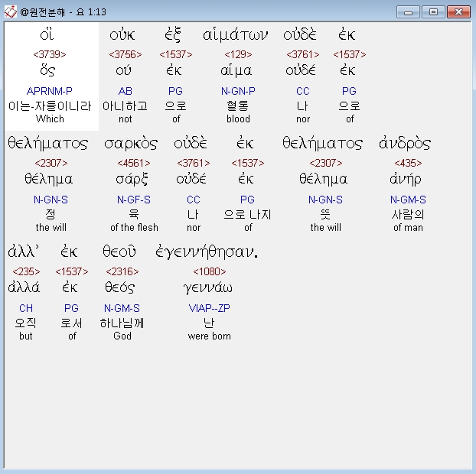Close the 원전분해 window
The width and height of the screenshot is (476, 474).
point(458,12)
